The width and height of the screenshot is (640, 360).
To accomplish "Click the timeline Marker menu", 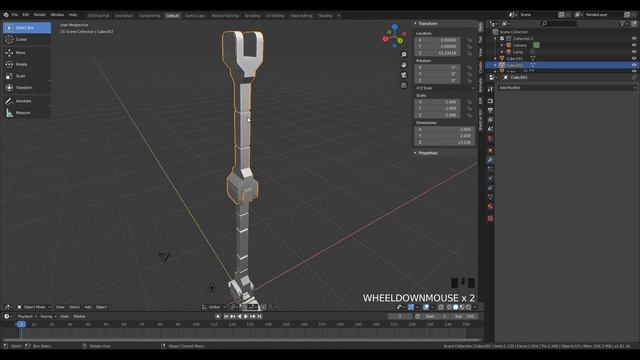I will pos(79,316).
